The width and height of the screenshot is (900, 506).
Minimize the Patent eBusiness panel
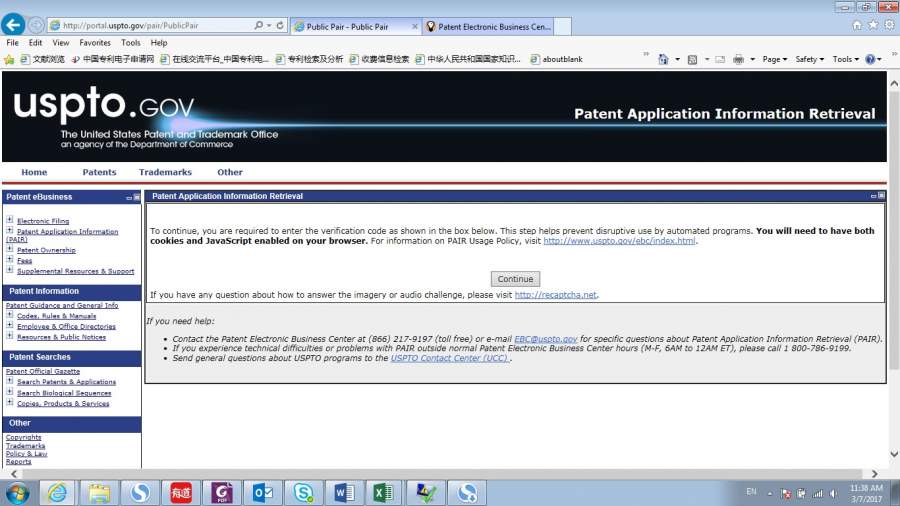[129, 197]
